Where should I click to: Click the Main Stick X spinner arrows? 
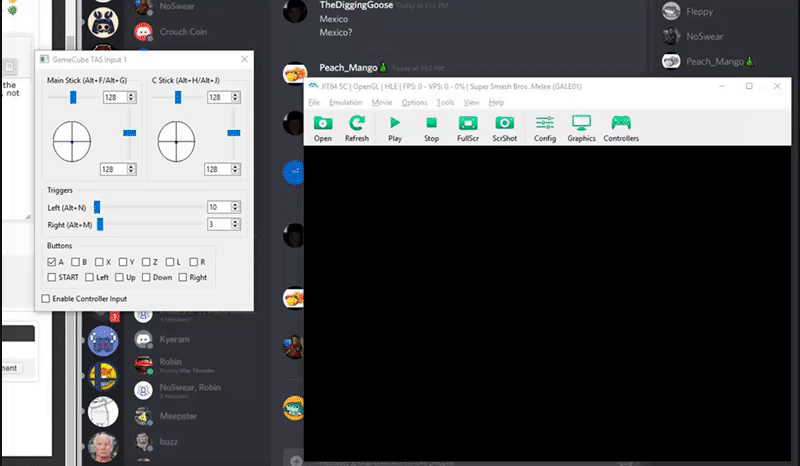131,97
